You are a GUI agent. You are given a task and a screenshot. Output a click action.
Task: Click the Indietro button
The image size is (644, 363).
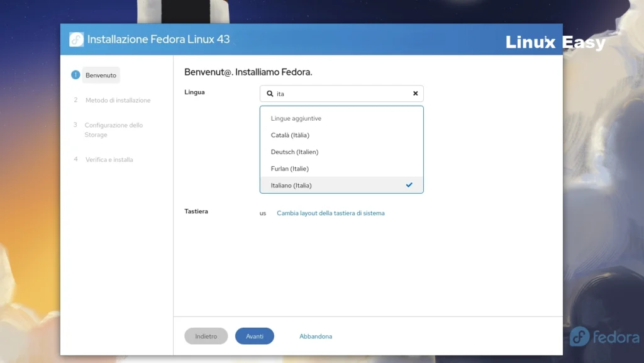point(206,336)
